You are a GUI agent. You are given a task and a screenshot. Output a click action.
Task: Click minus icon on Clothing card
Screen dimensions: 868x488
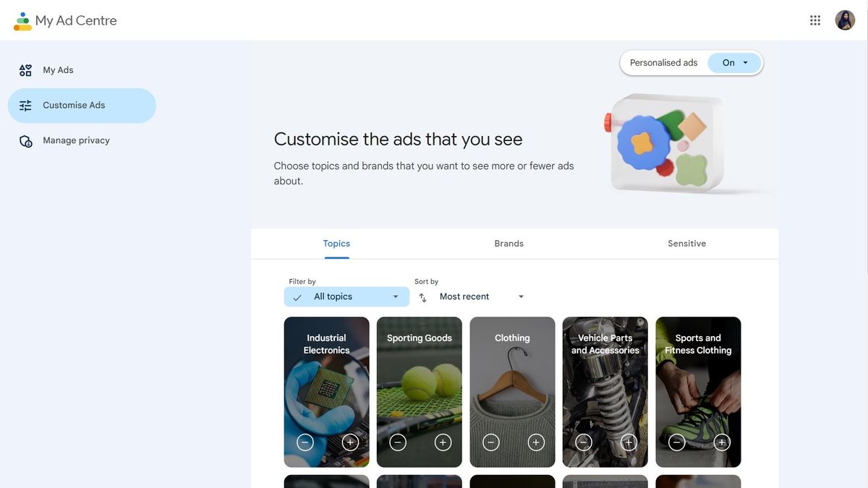[x=491, y=442]
